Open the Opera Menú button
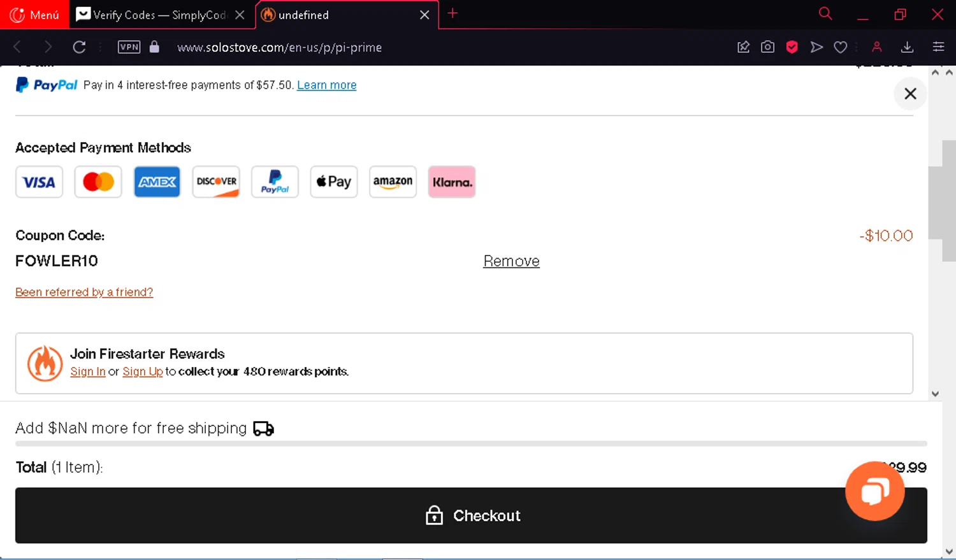 click(x=34, y=15)
